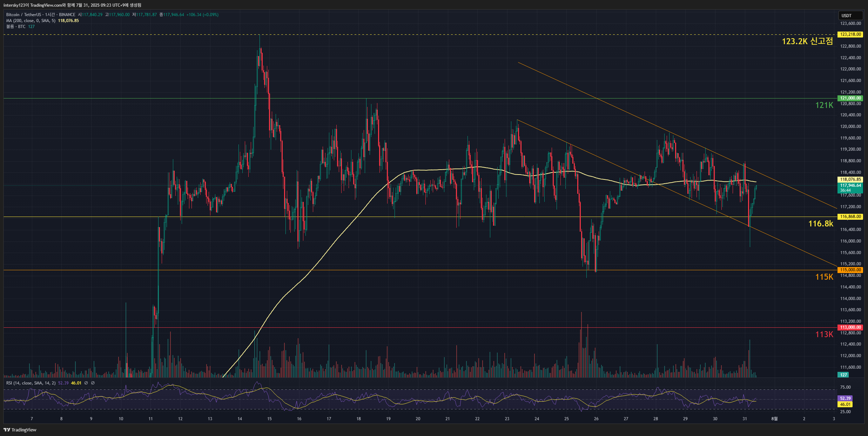Click date 21 on the time axis

(448, 419)
